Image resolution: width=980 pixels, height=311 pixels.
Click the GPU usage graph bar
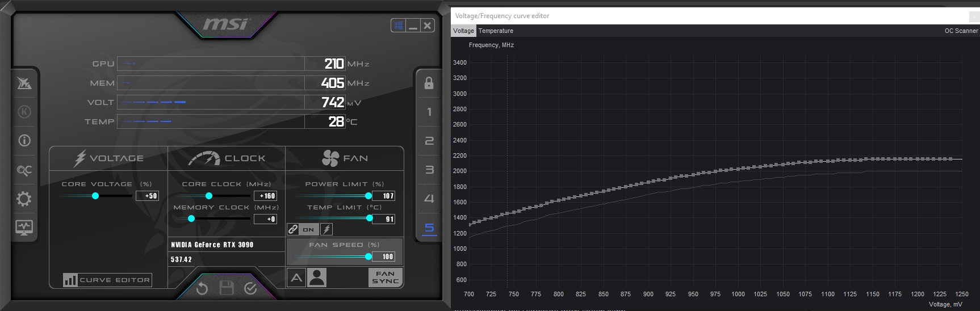[211, 64]
